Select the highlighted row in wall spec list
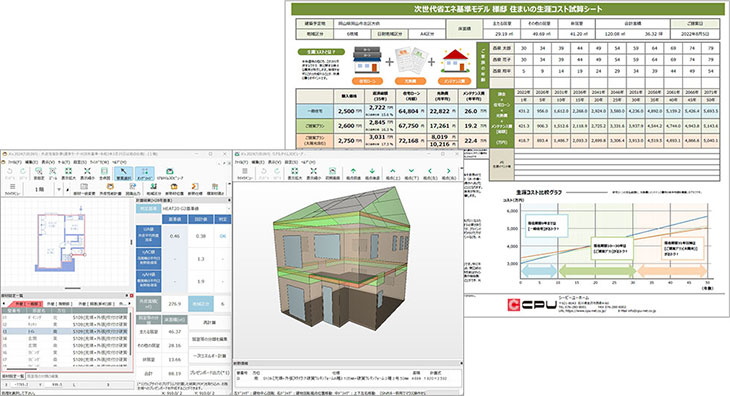730x396 pixels. pyautogui.click(x=65, y=331)
